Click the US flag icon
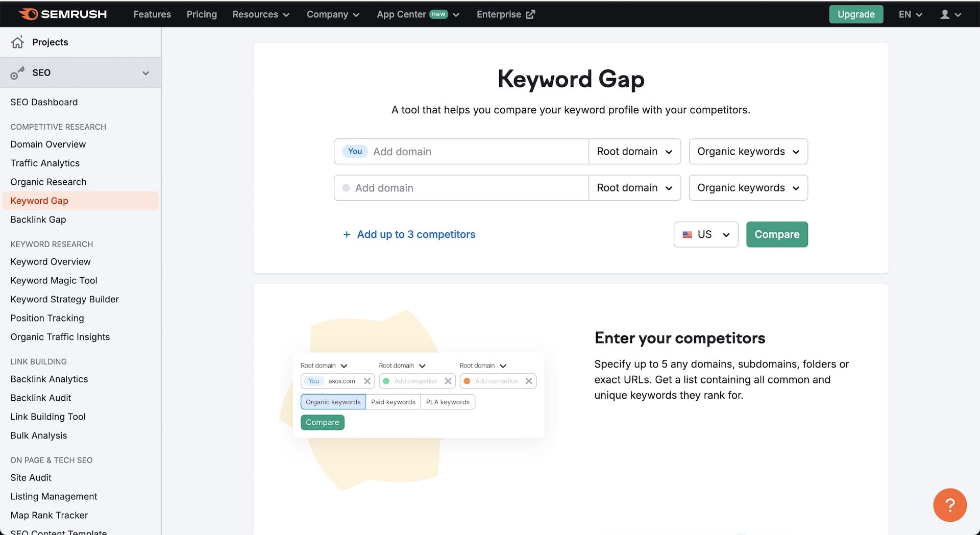Image resolution: width=980 pixels, height=535 pixels. click(x=687, y=234)
